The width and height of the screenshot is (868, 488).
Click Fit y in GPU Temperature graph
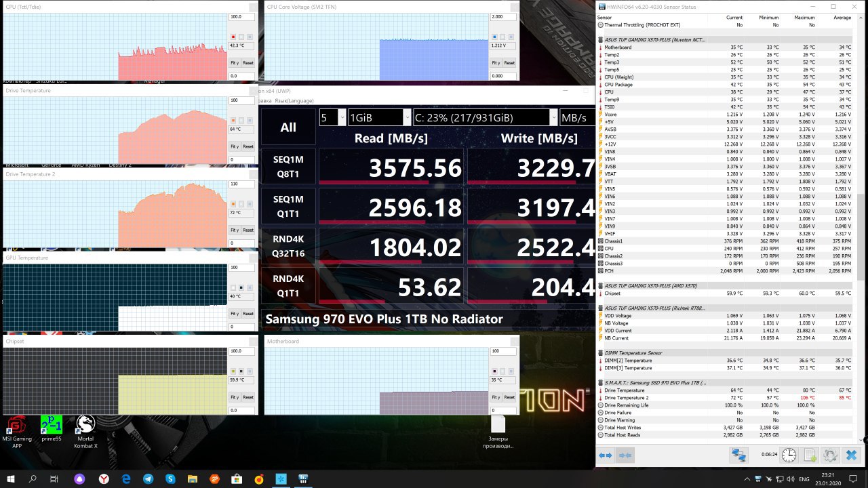[235, 313]
